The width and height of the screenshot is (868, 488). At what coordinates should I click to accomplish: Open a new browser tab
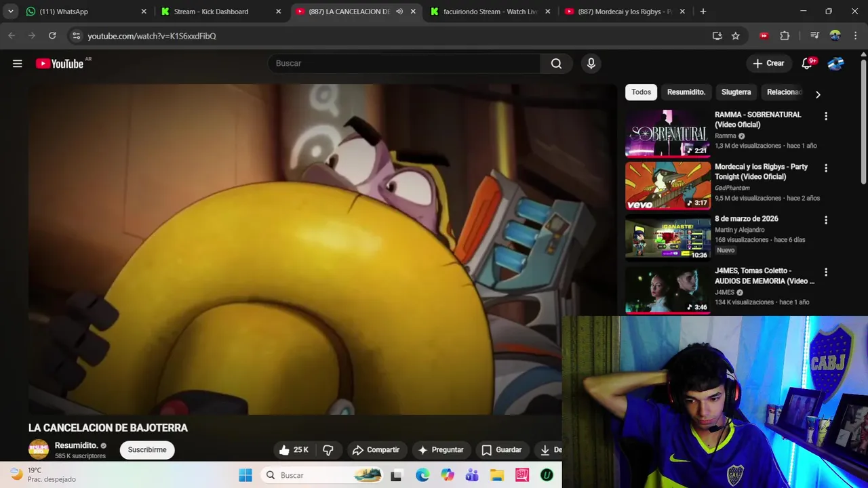point(703,12)
